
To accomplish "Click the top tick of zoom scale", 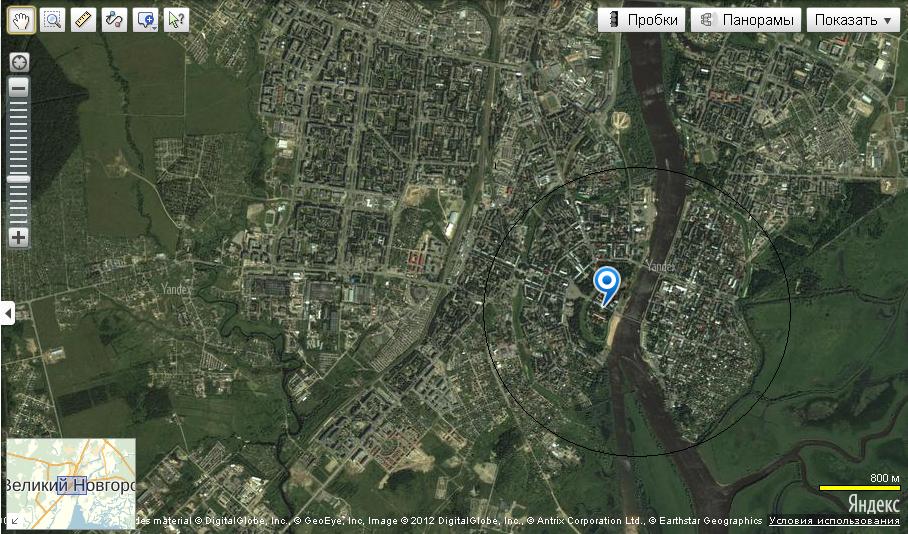I will coord(19,104).
